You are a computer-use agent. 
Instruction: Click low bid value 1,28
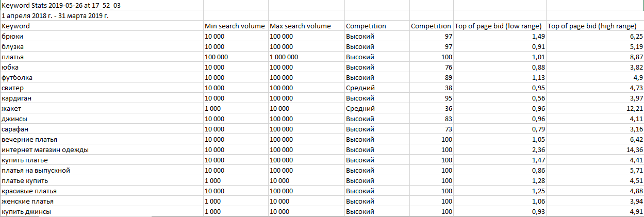500,180
